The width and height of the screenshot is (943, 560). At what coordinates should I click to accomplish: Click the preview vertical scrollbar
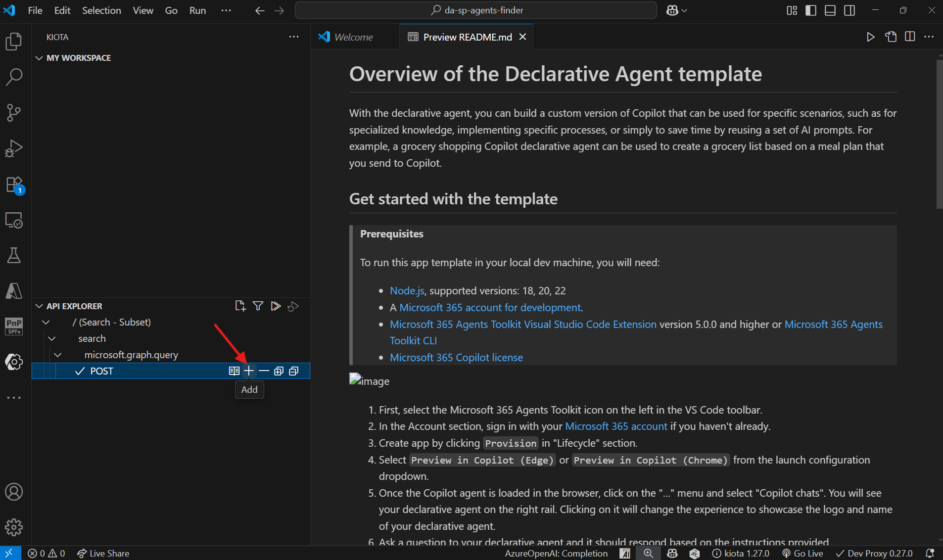[x=940, y=134]
